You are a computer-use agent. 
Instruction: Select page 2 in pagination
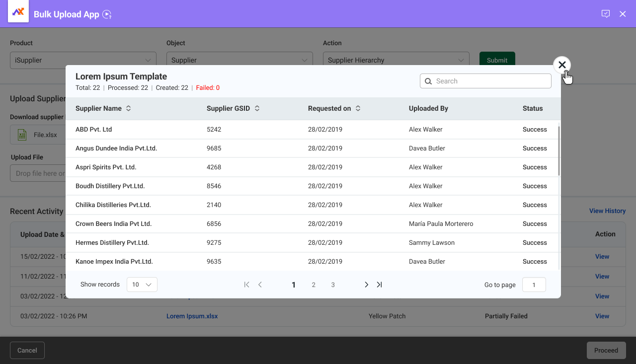[314, 285]
